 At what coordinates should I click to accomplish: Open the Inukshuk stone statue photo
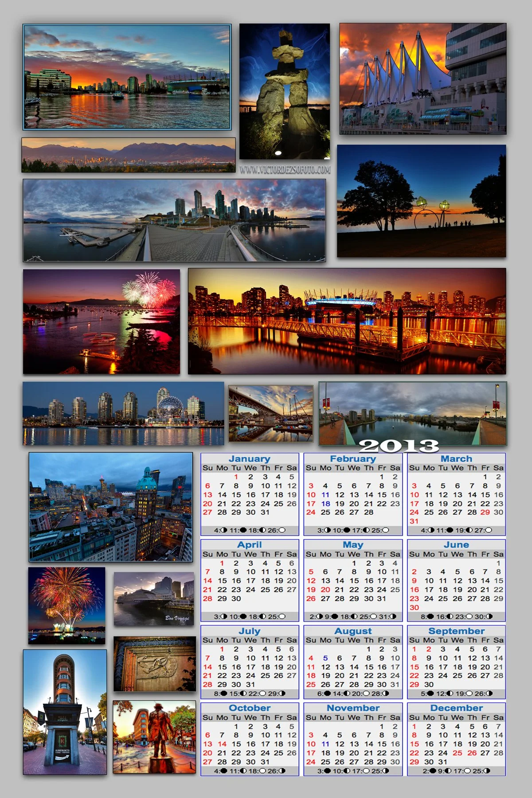[x=285, y=91]
